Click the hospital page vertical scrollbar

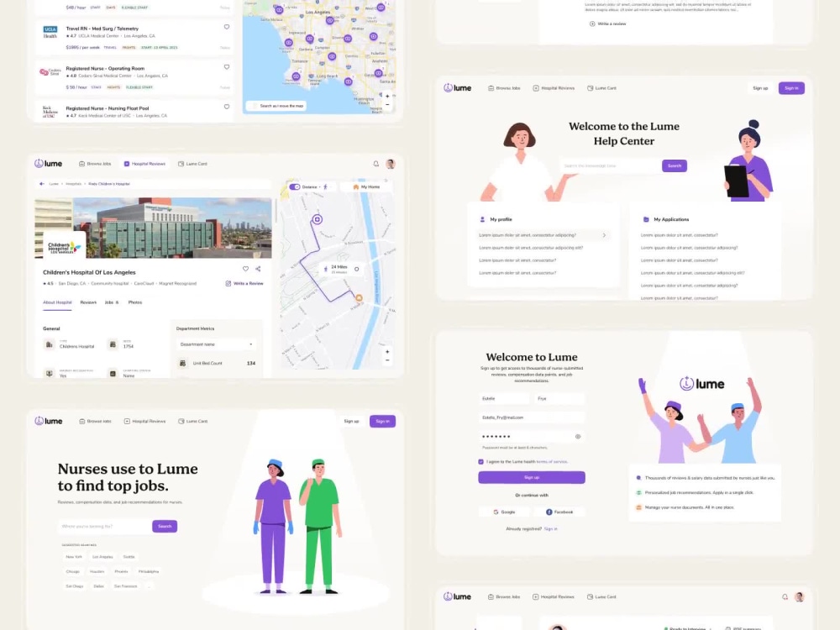[x=276, y=212]
